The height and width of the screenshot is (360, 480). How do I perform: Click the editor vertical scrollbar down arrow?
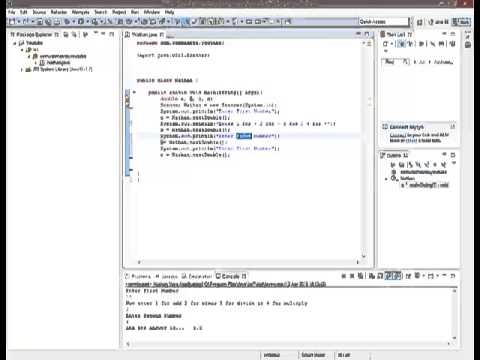click(x=364, y=256)
